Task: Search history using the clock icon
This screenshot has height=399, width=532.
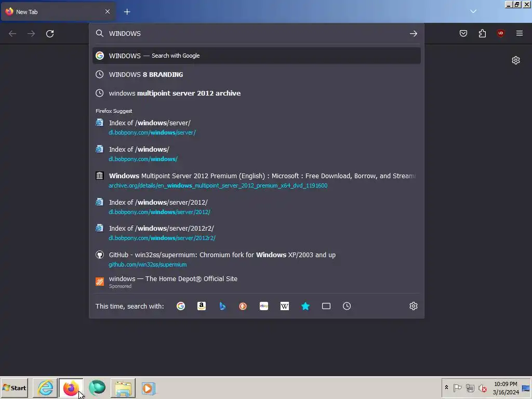Action: pyautogui.click(x=347, y=306)
